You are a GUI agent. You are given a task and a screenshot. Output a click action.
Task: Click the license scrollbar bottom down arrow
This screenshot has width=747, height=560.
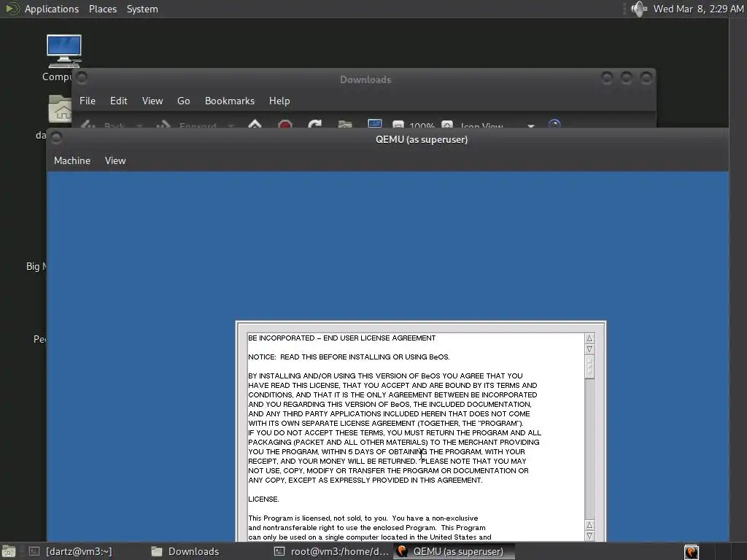coord(589,536)
